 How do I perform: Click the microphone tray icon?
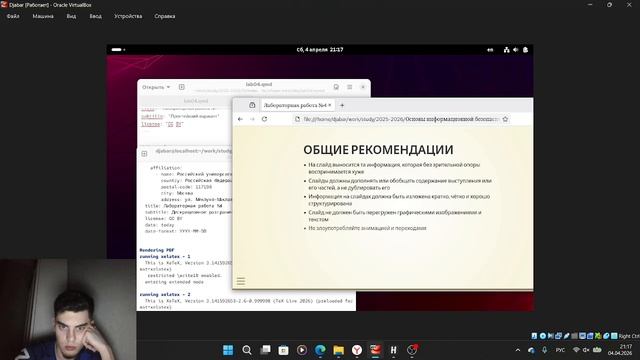(544, 350)
